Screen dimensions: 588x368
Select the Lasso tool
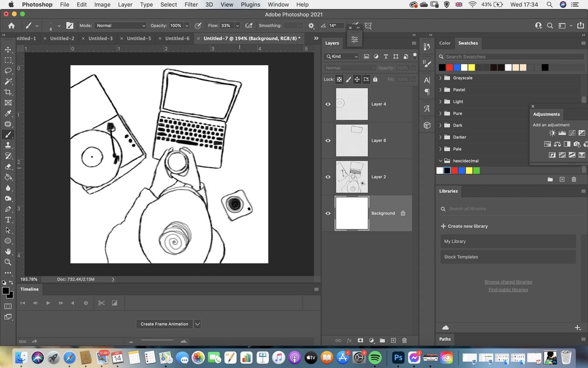[8, 71]
